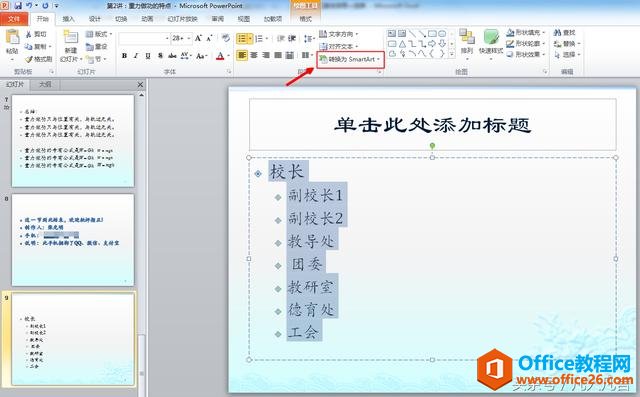Viewport: 640px width, 397px height.
Task: Select the text box shape in gallery
Action: pyautogui.click(x=392, y=33)
